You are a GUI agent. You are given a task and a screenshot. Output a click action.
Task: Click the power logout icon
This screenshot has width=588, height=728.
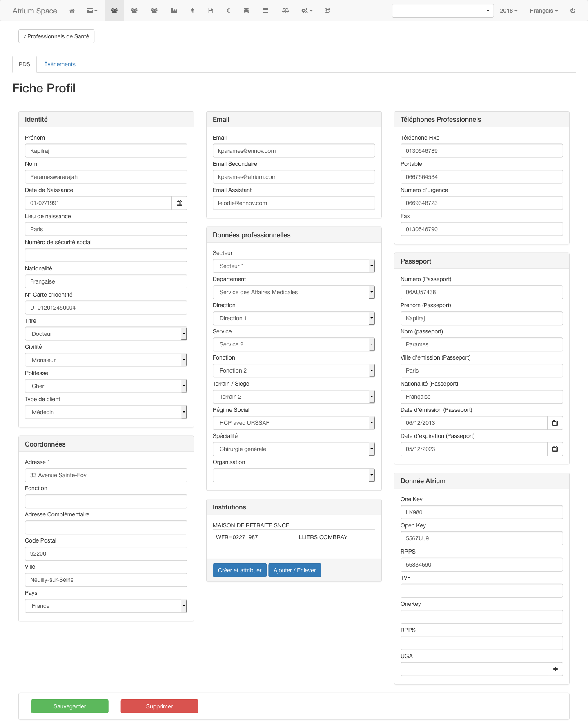coord(573,11)
